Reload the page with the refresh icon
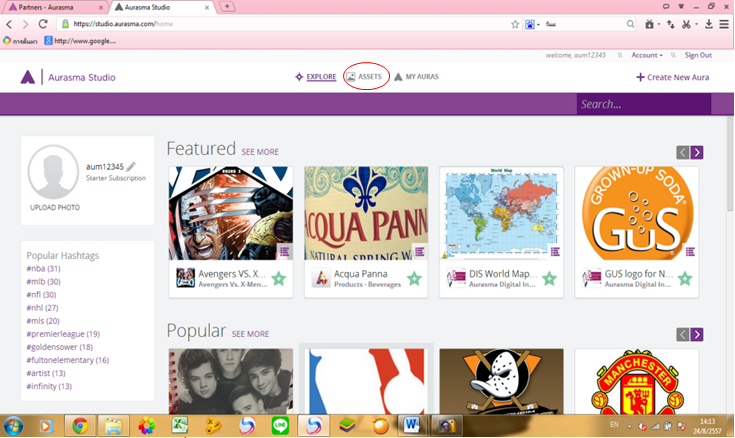735x438 pixels. [x=43, y=24]
